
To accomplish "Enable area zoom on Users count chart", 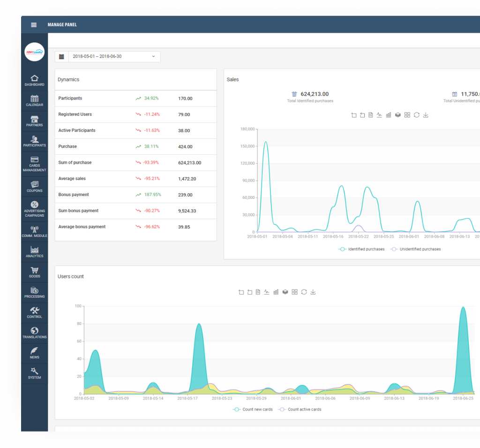I will tap(241, 292).
